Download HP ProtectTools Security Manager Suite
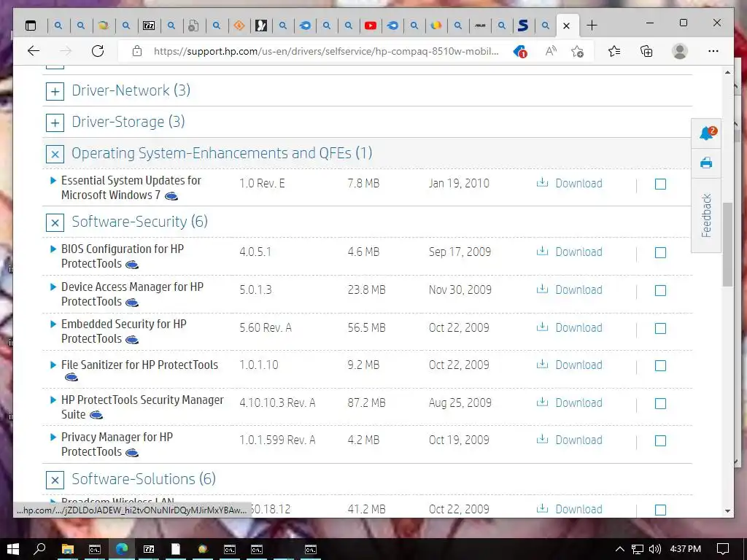Screen dimensions: 747x560 (x=569, y=402)
